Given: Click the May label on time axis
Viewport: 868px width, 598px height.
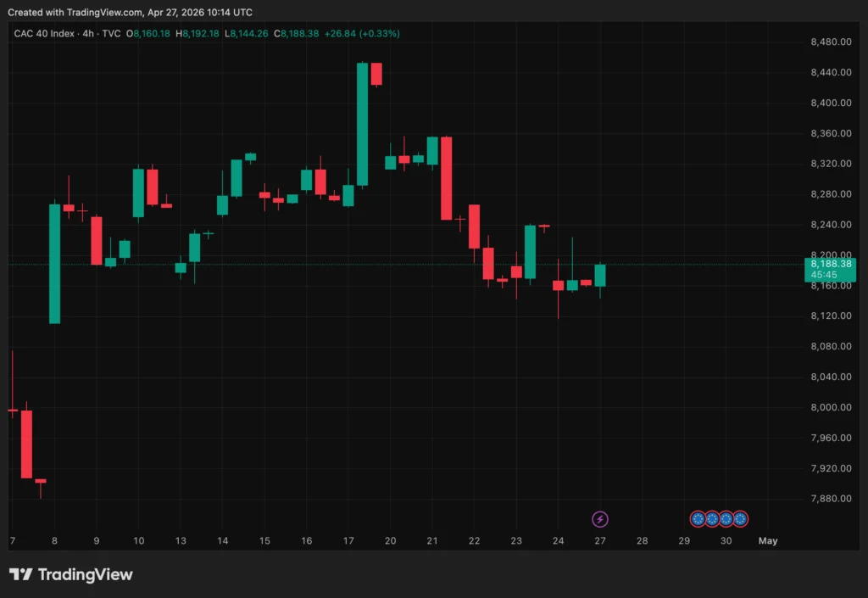Looking at the screenshot, I should 767,540.
